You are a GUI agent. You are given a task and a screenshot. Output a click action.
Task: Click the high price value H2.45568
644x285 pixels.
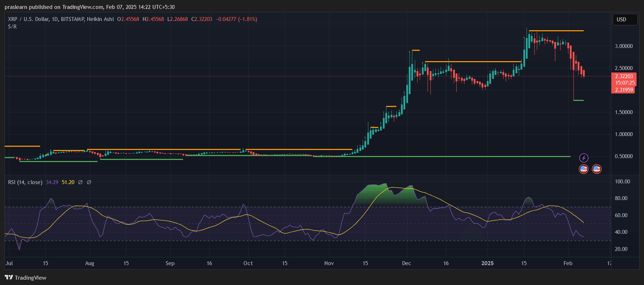(x=153, y=19)
